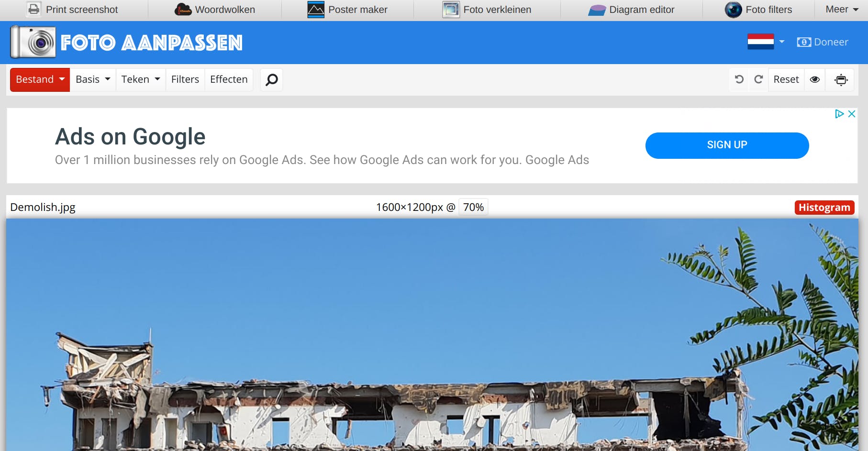Click the Foto Aanpassen camera logo
Viewport: 868px width, 451px height.
tap(33, 42)
